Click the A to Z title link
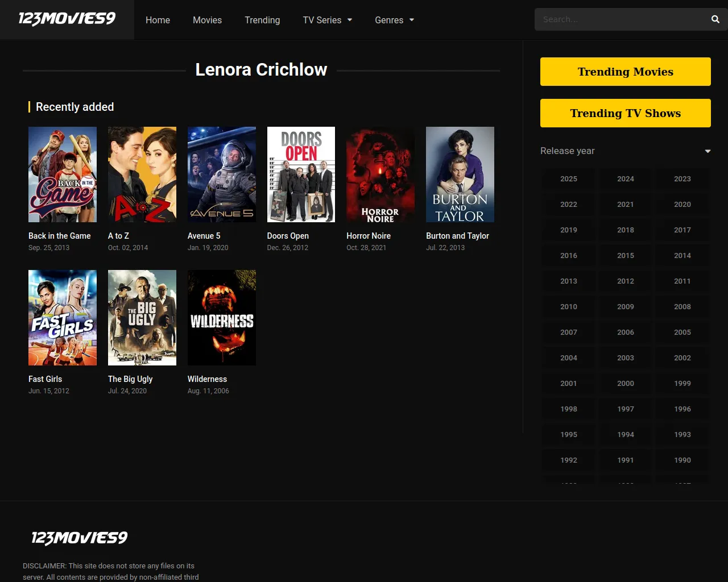 [x=118, y=236]
